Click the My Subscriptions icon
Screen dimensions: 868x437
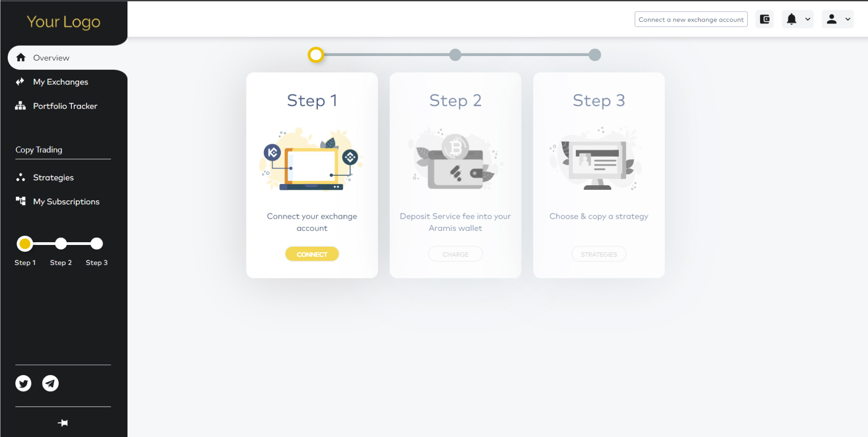20,201
